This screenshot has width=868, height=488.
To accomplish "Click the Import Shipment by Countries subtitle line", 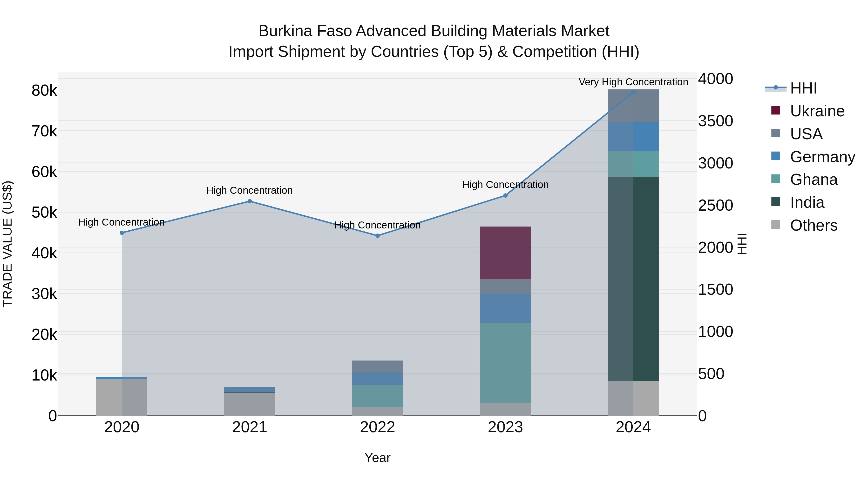I will [x=434, y=52].
